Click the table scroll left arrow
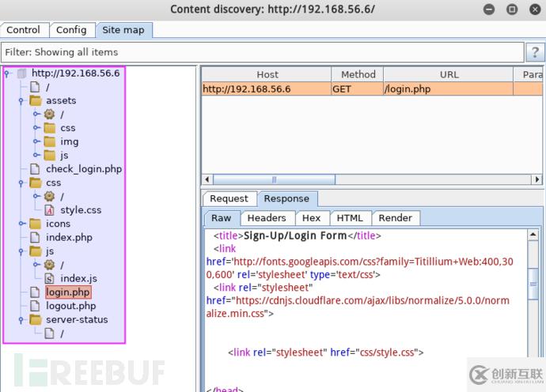Screen dimensions: 546x392 [x=207, y=179]
